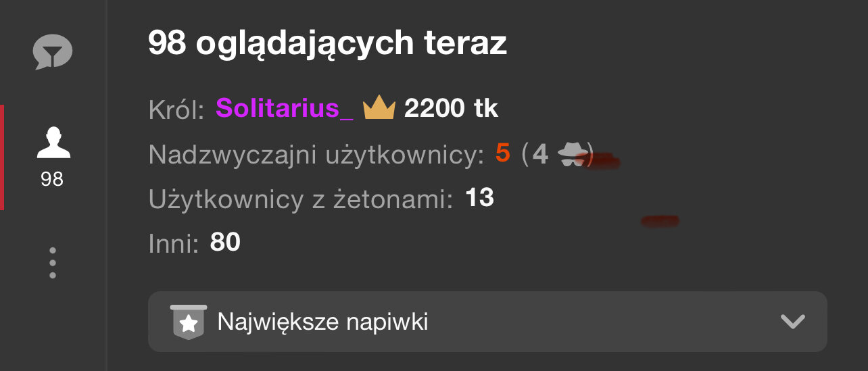This screenshot has height=371, width=868.
Task: Expand the Największe napiwki chevron arrow
Action: pos(792,322)
